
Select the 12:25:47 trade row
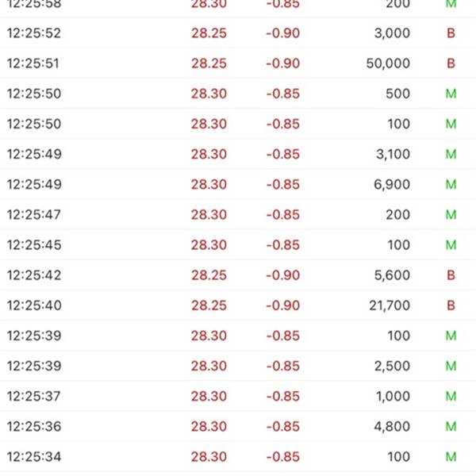click(x=238, y=215)
